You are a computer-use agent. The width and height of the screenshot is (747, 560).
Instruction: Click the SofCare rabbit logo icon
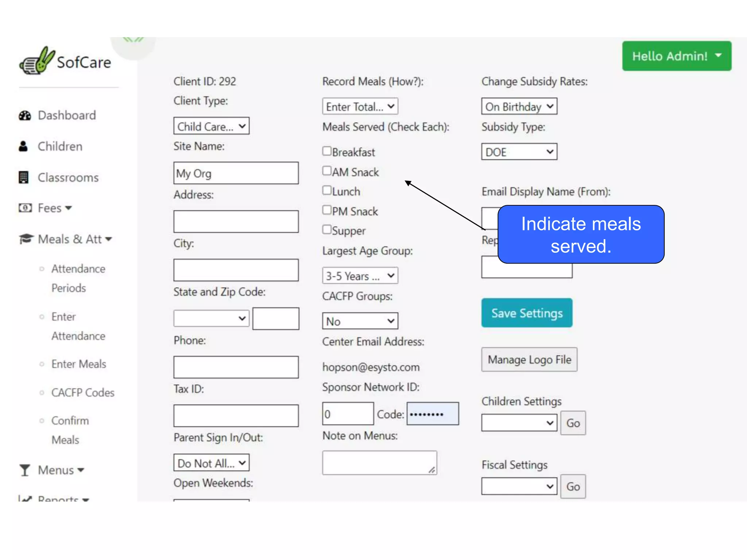coord(37,61)
